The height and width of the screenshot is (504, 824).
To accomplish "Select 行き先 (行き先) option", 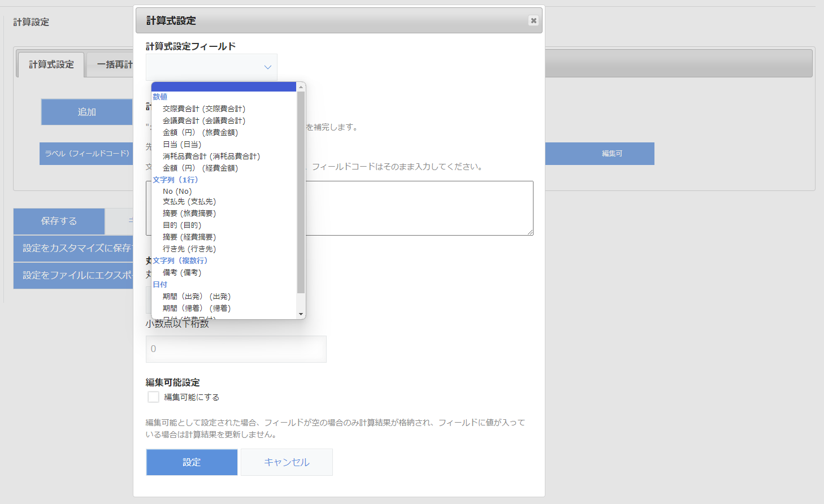I will [x=189, y=249].
